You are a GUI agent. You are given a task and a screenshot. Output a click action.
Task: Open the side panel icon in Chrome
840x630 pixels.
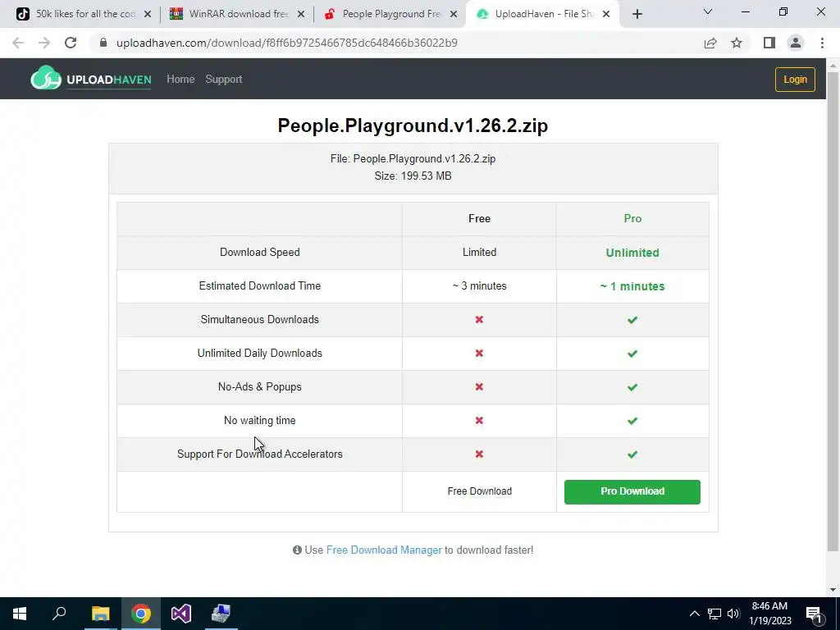pyautogui.click(x=769, y=43)
